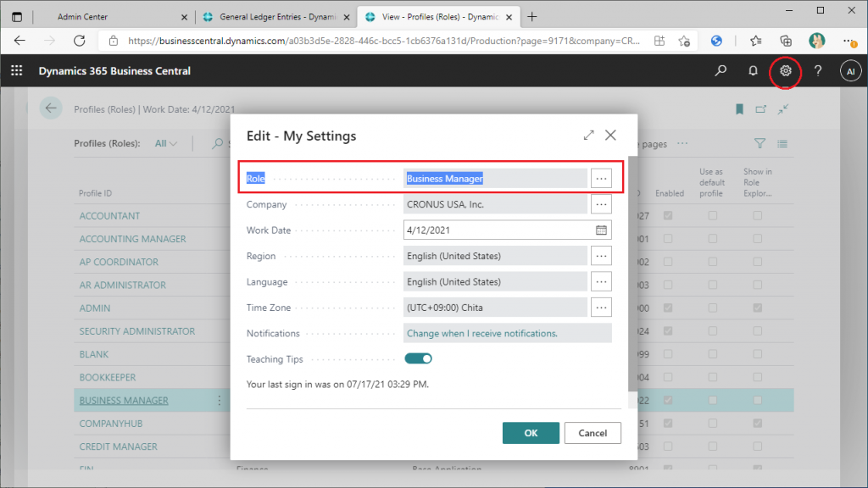Toggle Enabled checkbox for ACCOUNTING MANAGER row
This screenshot has width=868, height=488.
tap(668, 238)
